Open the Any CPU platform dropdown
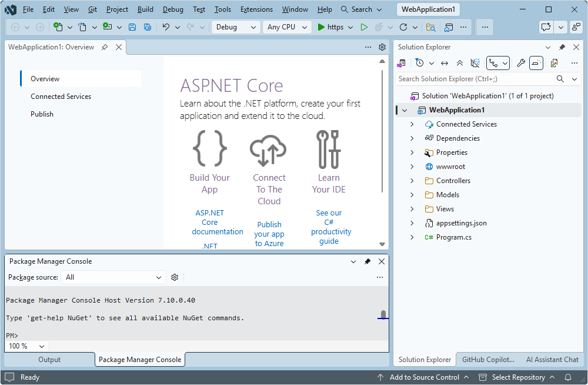Viewport: 588px width, 385px height. [x=288, y=27]
